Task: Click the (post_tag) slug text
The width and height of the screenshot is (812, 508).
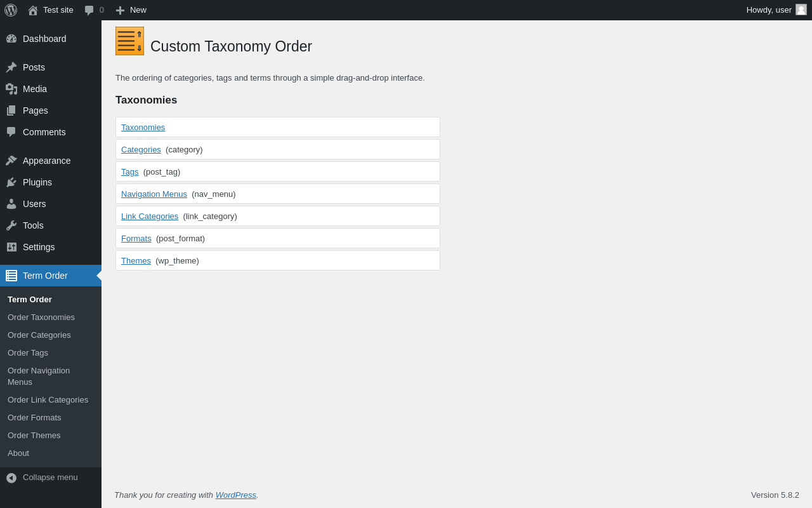Action: click(162, 171)
